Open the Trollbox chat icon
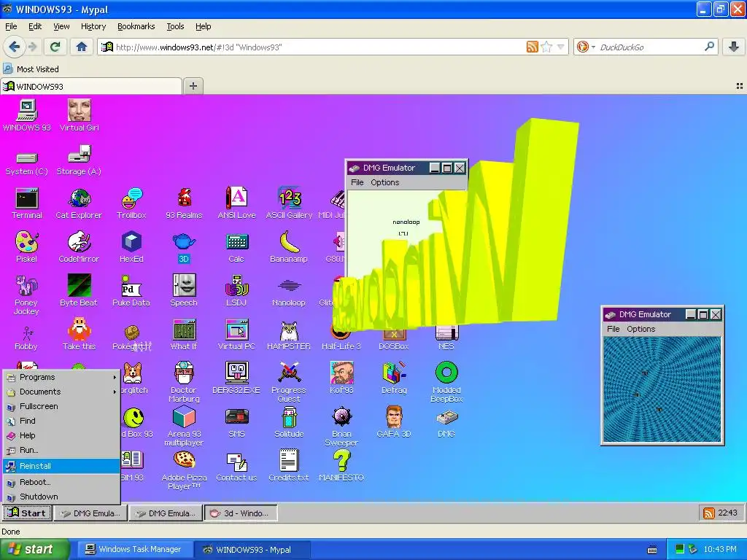Viewport: 747px width, 560px height. coord(131,203)
